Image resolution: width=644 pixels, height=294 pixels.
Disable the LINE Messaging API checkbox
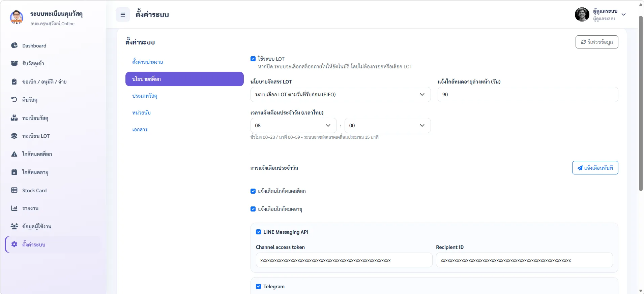(x=258, y=232)
